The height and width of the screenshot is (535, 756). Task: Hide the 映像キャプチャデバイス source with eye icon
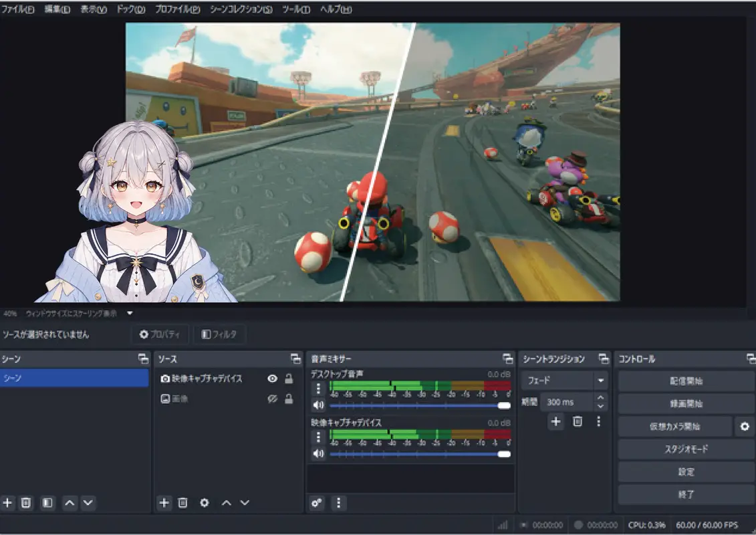pos(273,379)
